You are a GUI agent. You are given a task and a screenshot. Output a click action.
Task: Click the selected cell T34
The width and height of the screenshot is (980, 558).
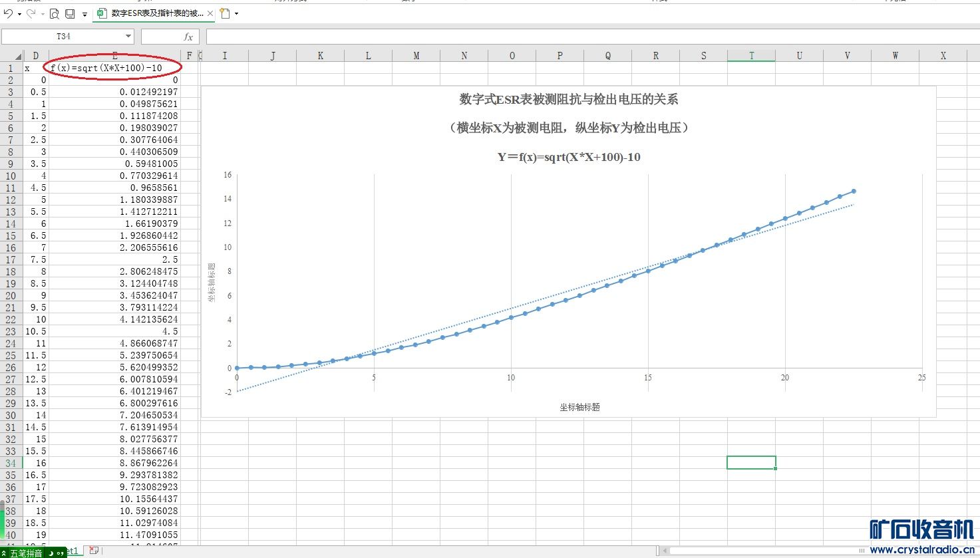tap(752, 463)
